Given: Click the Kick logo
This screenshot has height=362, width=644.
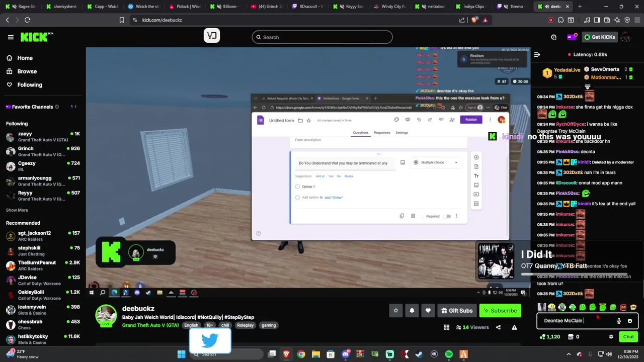Looking at the screenshot, I should point(37,37).
